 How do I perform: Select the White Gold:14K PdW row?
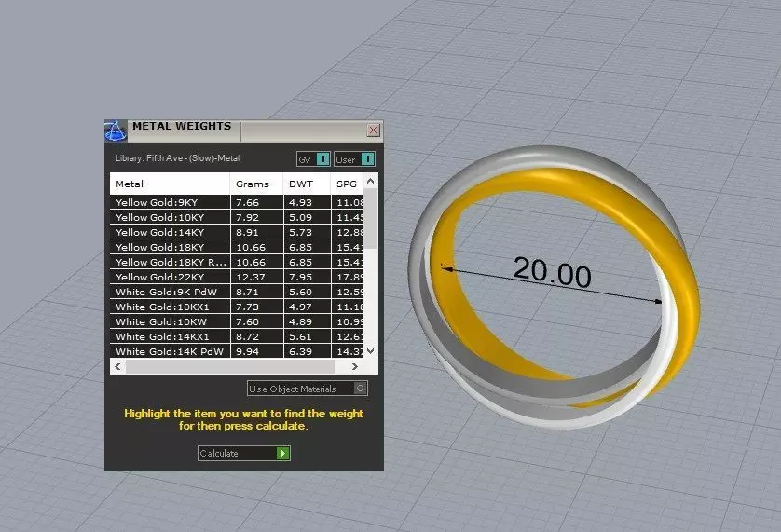[x=237, y=351]
